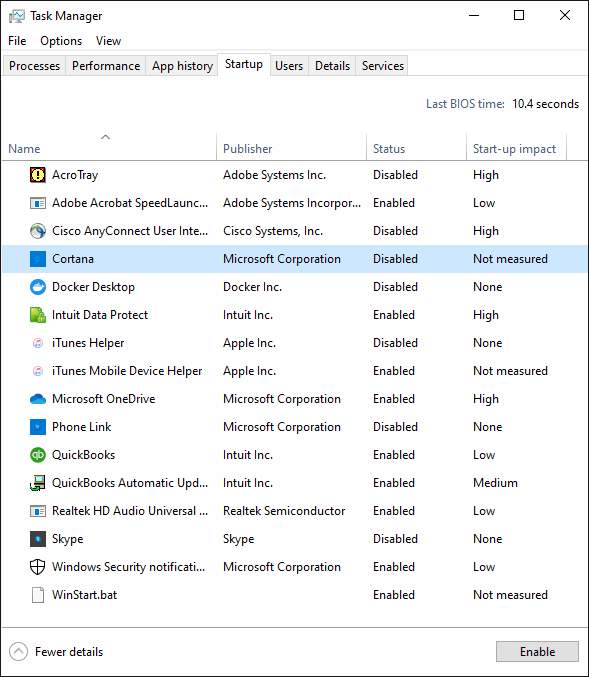Switch to the App history tab

(182, 66)
